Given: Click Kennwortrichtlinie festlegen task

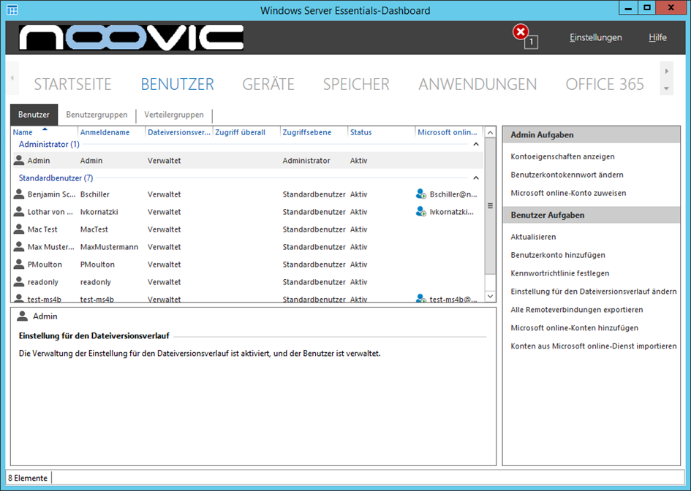Looking at the screenshot, I should point(560,273).
